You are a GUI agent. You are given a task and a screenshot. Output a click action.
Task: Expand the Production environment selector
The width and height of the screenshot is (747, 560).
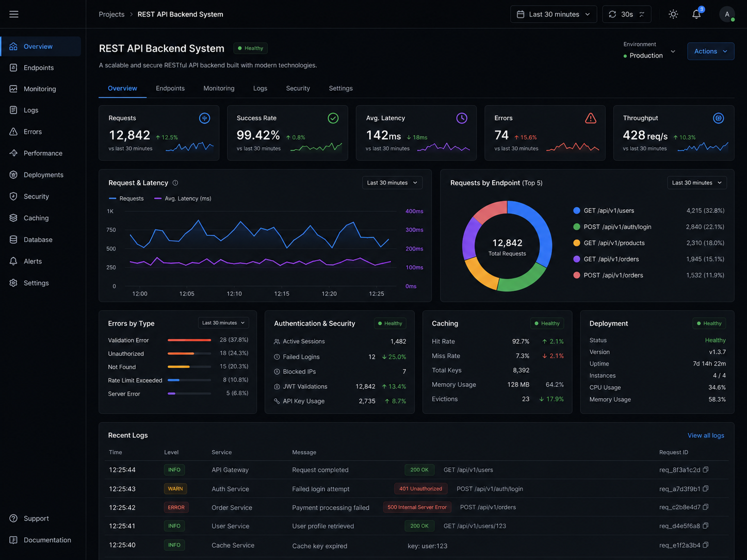(x=649, y=51)
